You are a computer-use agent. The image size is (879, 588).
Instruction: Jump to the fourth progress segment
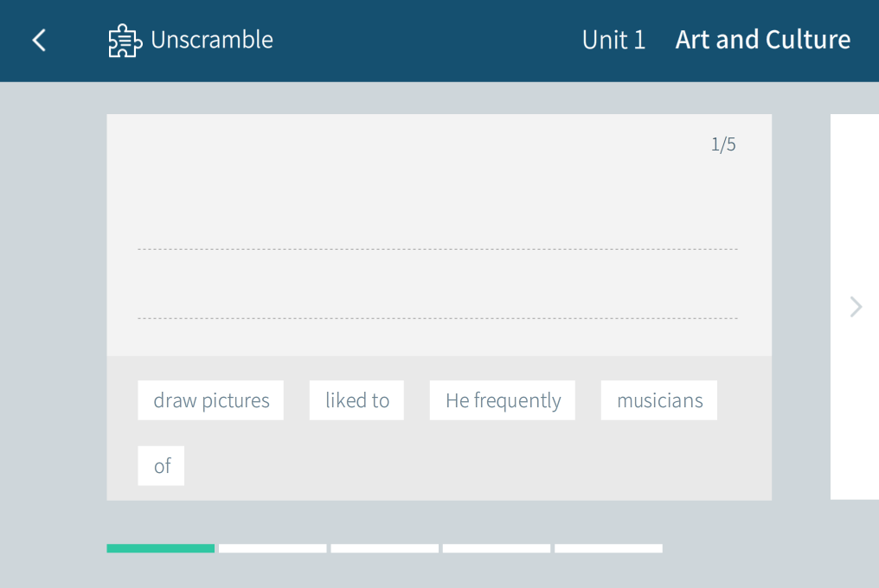coord(497,548)
